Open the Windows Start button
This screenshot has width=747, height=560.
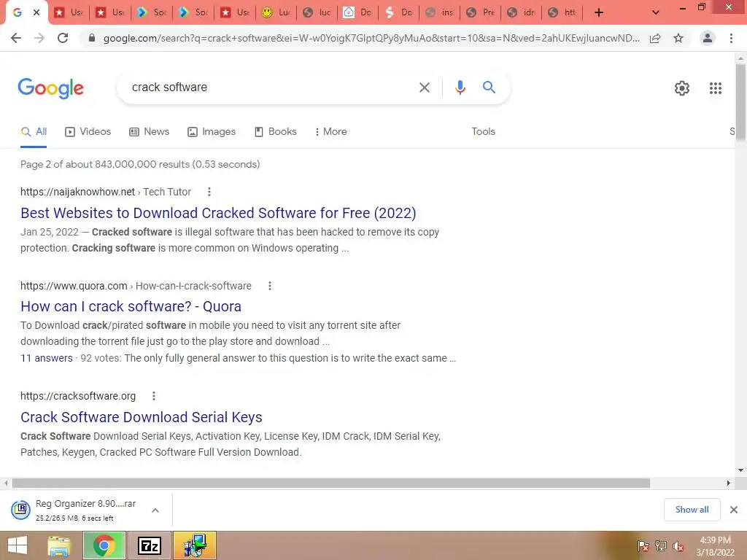point(17,545)
